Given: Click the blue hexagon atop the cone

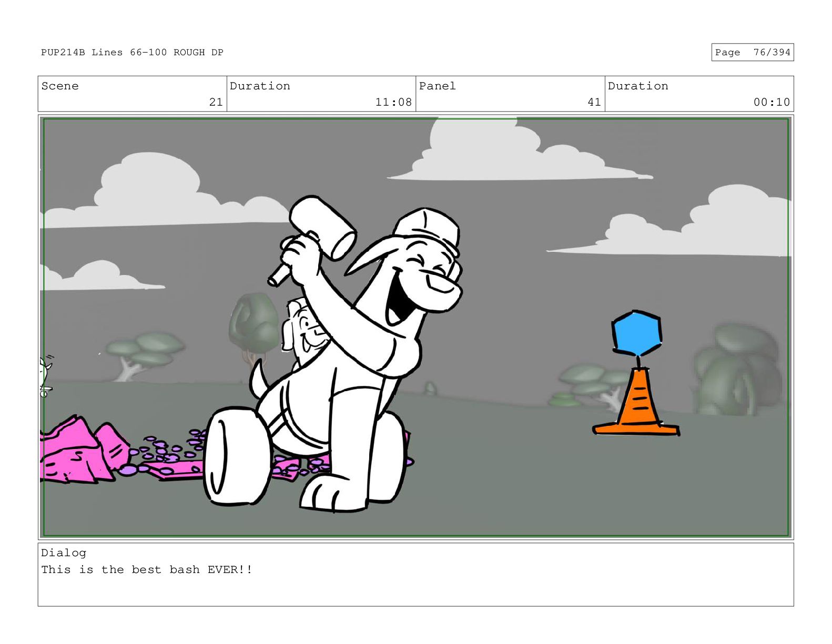Looking at the screenshot, I should click(x=636, y=333).
